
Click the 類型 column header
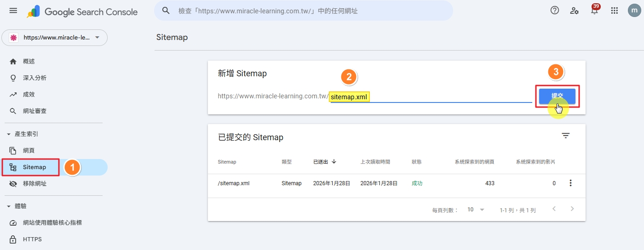287,162
